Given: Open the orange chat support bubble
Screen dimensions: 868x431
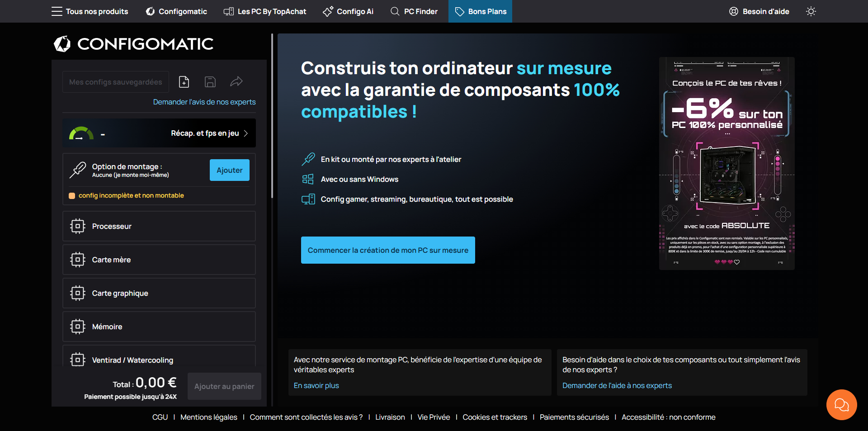Looking at the screenshot, I should pos(841,405).
